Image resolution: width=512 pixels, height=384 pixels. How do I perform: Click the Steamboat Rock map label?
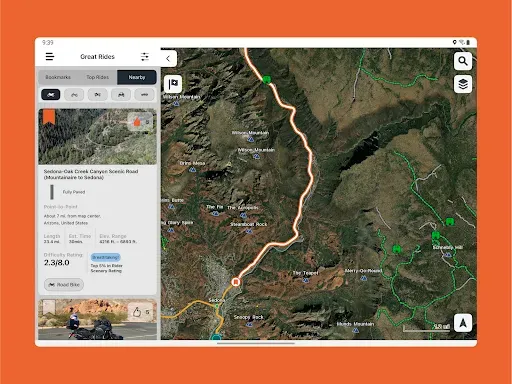249,224
